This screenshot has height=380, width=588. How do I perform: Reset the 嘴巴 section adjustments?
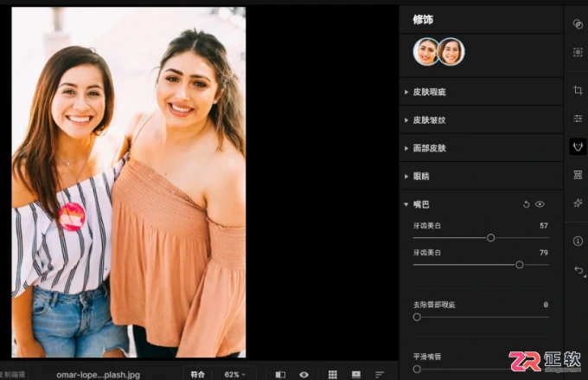(x=526, y=204)
